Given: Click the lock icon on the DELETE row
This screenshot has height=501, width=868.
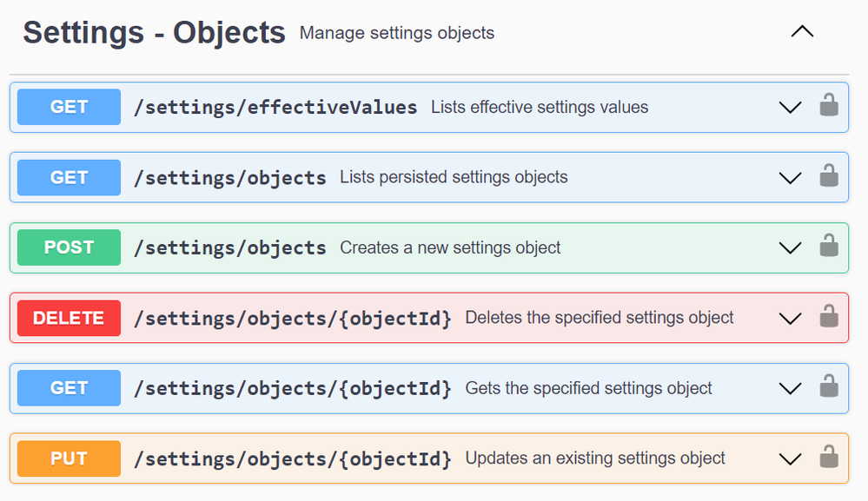Looking at the screenshot, I should 829,318.
